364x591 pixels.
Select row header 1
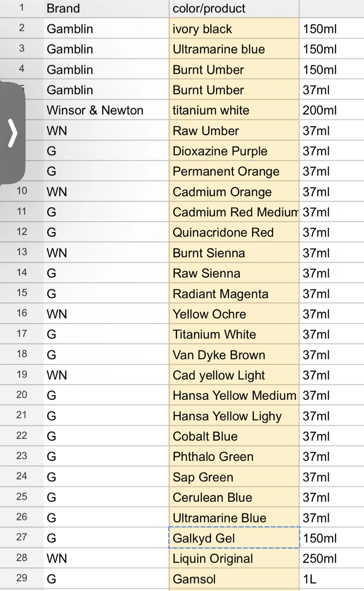[x=22, y=9]
